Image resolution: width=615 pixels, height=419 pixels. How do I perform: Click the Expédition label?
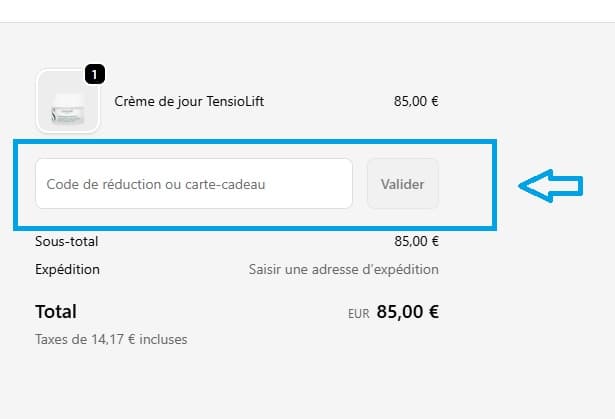(67, 269)
